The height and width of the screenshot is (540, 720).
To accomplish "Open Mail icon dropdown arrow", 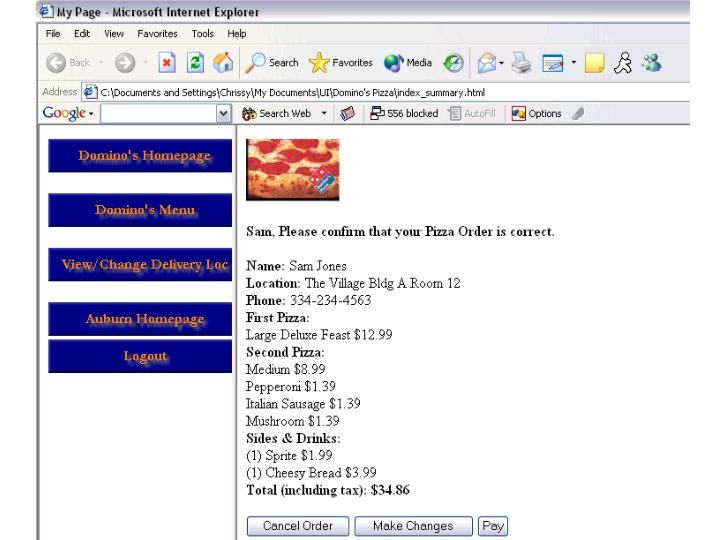I will click(x=501, y=62).
